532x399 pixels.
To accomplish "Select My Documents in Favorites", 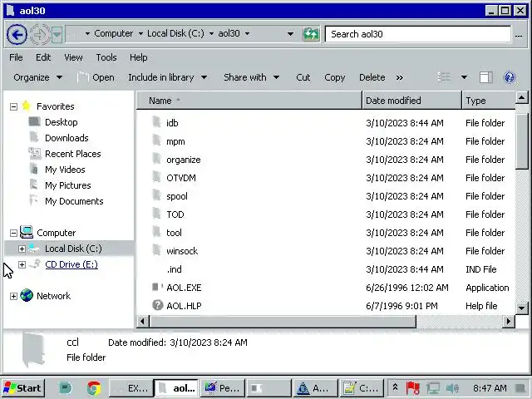I will pyautogui.click(x=74, y=201).
